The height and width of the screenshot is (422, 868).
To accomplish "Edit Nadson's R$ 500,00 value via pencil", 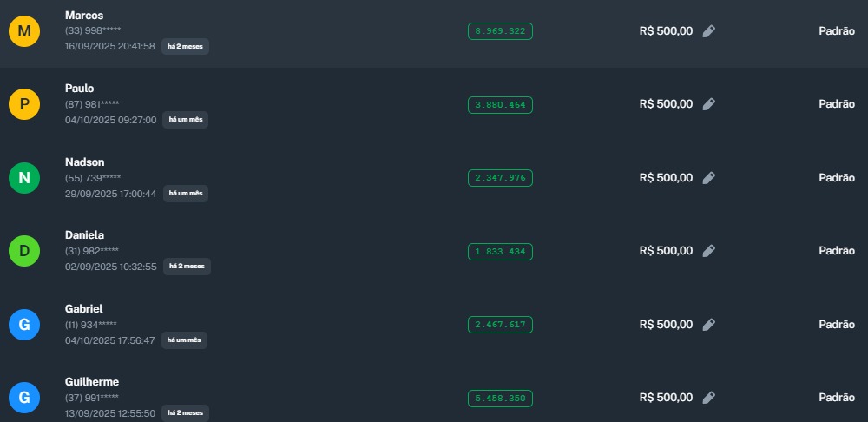I will [708, 178].
